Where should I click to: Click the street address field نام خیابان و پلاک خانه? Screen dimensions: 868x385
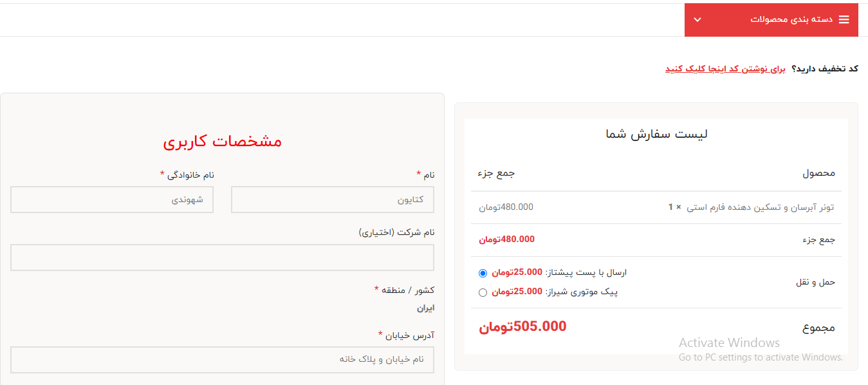(x=222, y=359)
